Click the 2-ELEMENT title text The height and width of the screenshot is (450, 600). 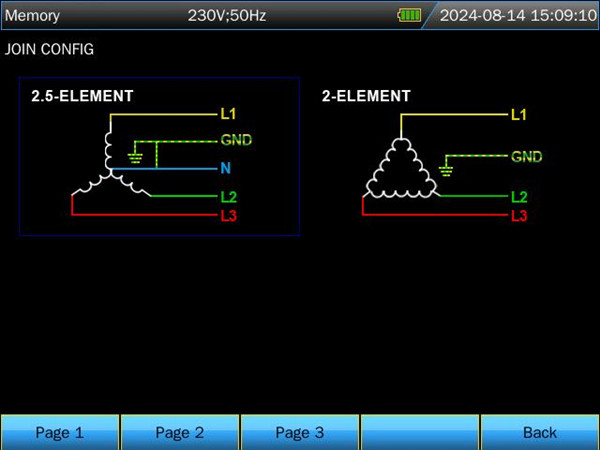point(366,96)
